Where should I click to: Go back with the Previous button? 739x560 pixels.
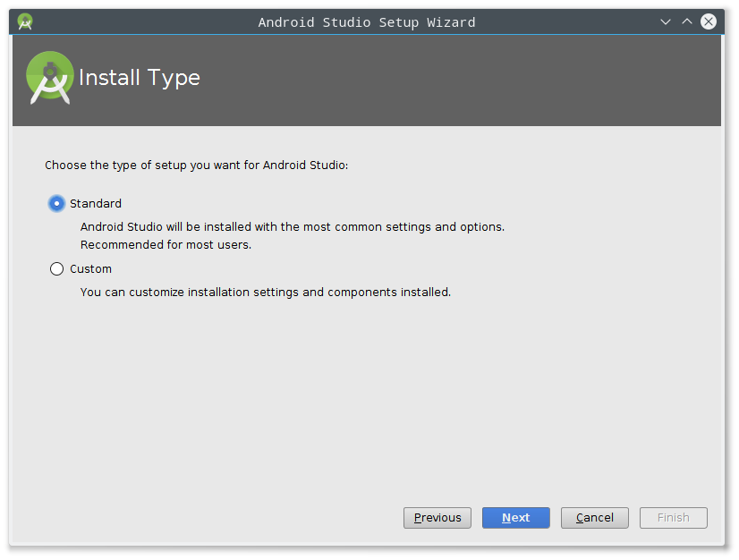pyautogui.click(x=437, y=518)
